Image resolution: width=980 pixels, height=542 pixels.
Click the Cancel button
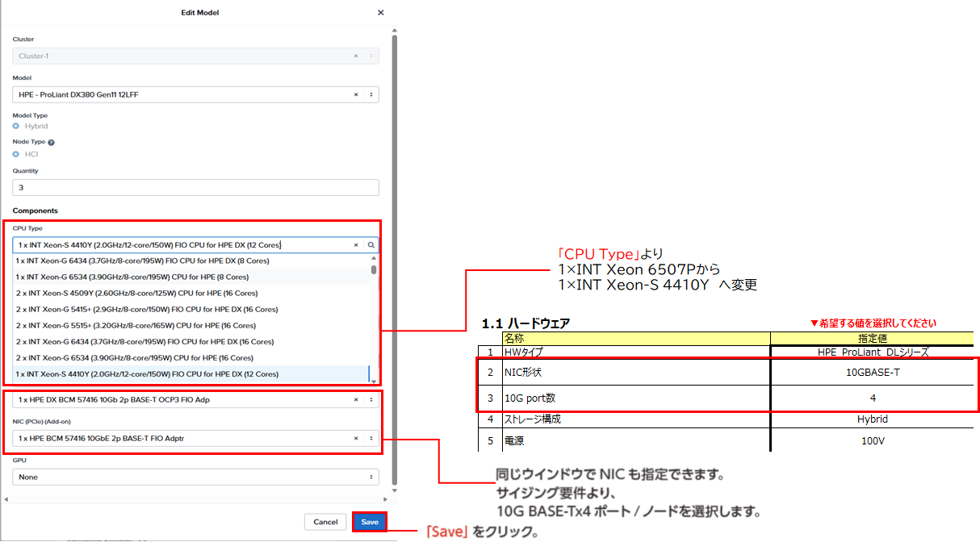(x=325, y=522)
